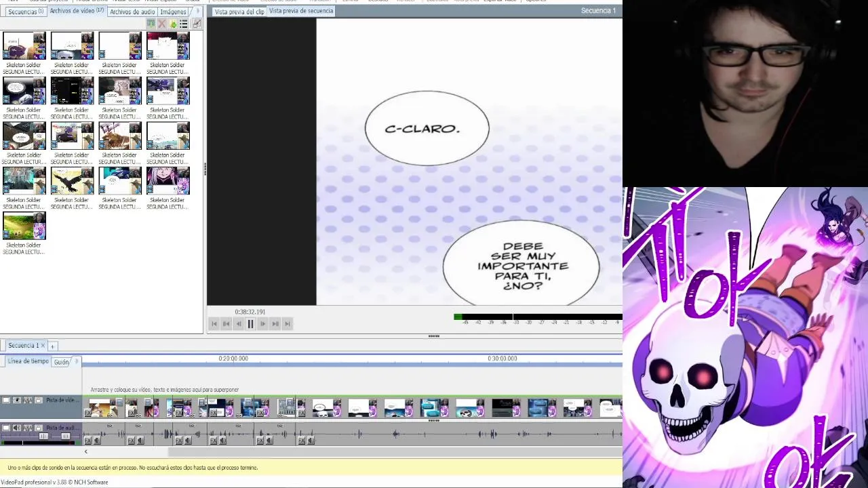Switch to Guión storyboard tab
This screenshot has width=868, height=488.
(61, 362)
